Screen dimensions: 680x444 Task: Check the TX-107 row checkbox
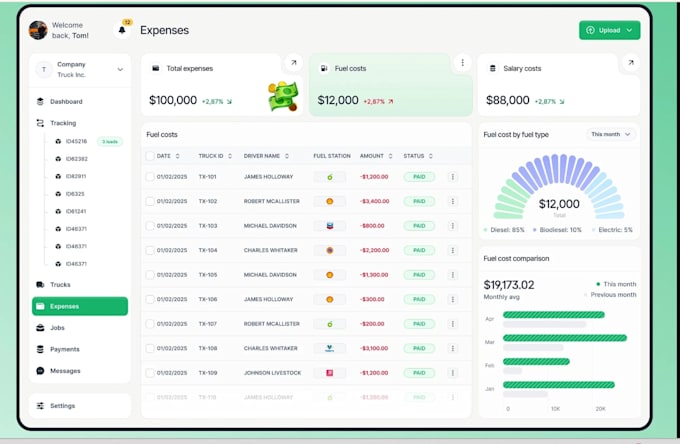tap(150, 324)
